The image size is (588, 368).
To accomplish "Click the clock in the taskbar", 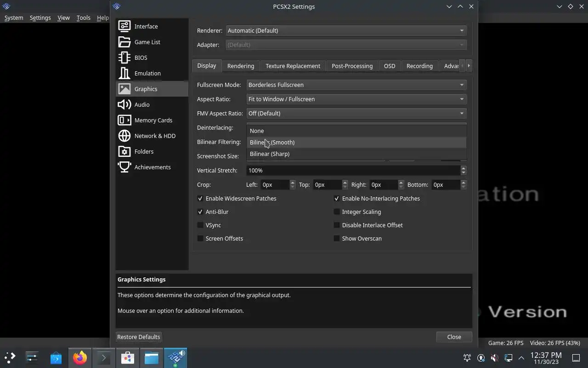I will (x=546, y=358).
